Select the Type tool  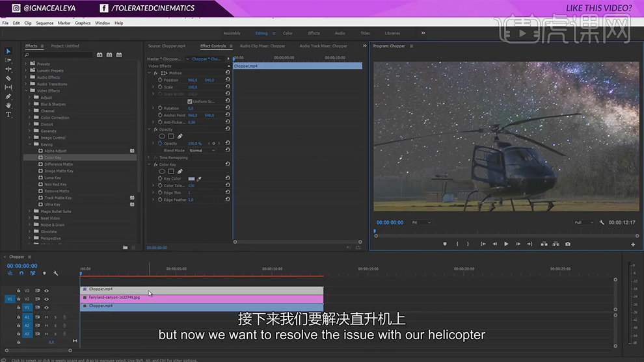8,114
